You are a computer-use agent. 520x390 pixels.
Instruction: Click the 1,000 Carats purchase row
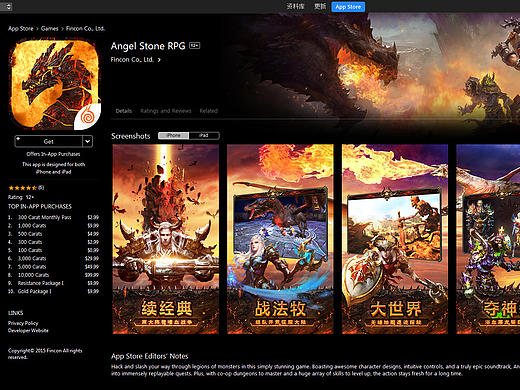[x=53, y=226]
